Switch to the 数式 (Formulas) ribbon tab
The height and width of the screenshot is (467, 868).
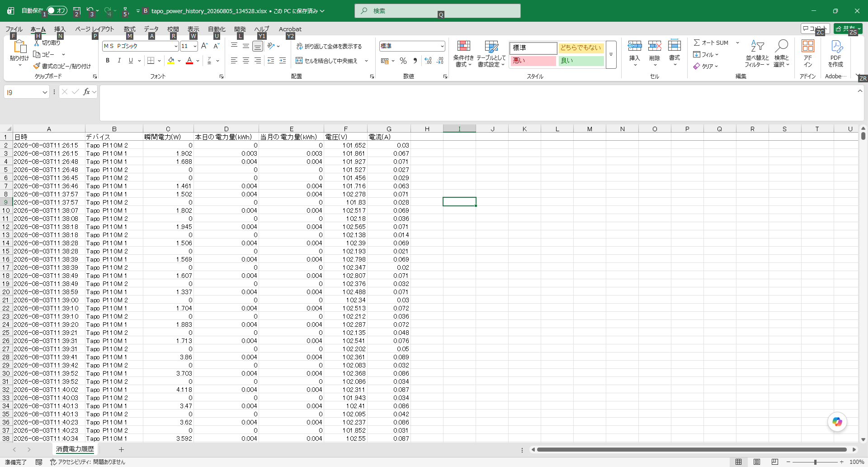(x=130, y=29)
